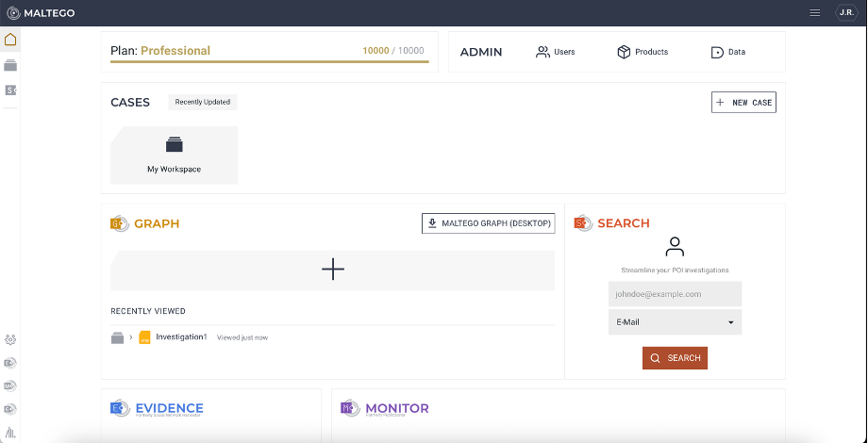868x443 pixels.
Task: Open the Cases stack icon in the sidebar
Action: pos(10,65)
